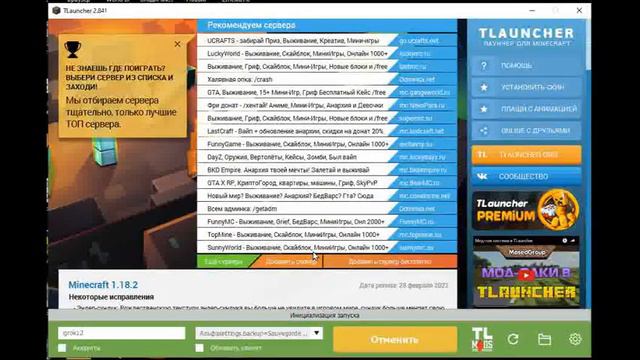This screenshot has height=360, width=640.
Task: Select the Халявная опка: /crash row
Action: (327, 79)
